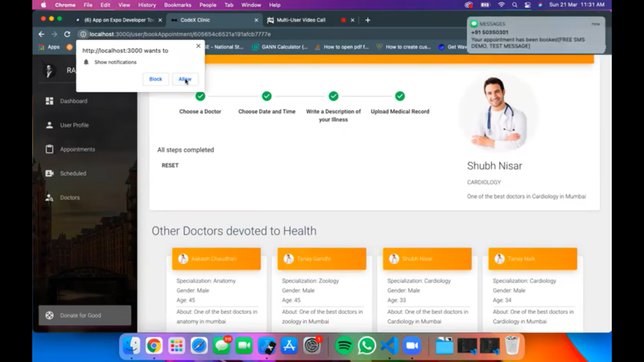Click the CARDIOLOGY specialty label
Image resolution: width=644 pixels, height=362 pixels.
click(484, 182)
